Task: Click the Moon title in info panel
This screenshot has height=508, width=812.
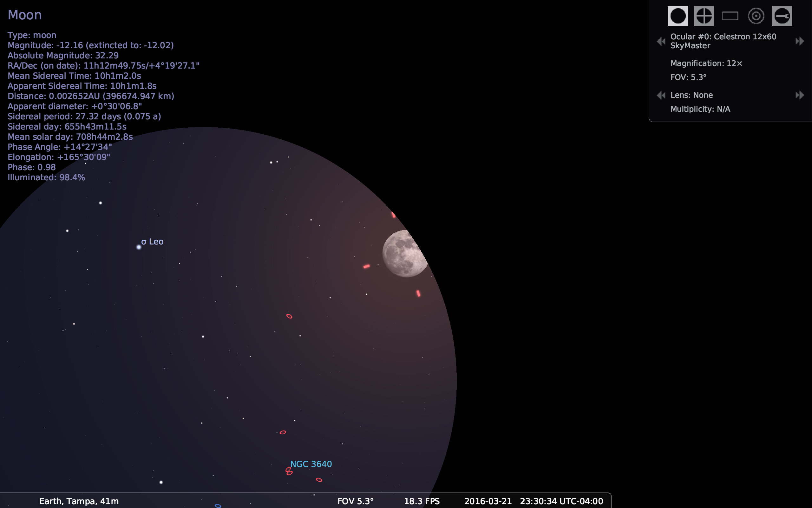Action: point(25,15)
